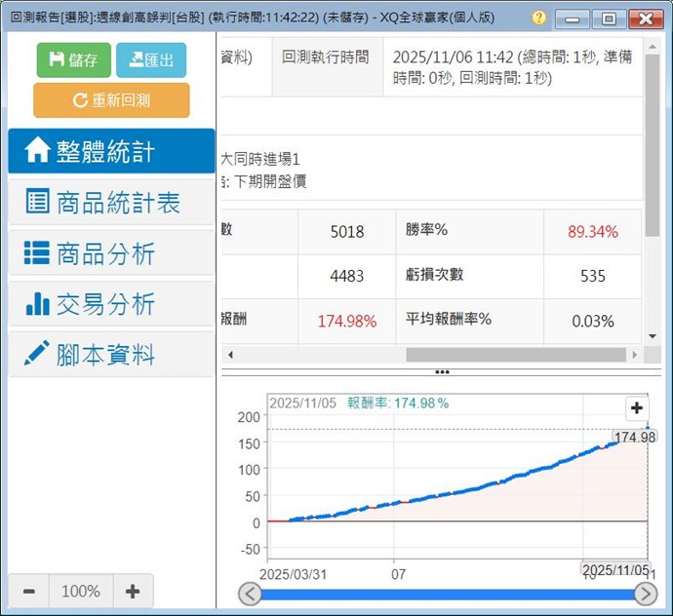Image resolution: width=673 pixels, height=616 pixels.
Task: Click the 174.98% total return cell
Action: coord(347,322)
